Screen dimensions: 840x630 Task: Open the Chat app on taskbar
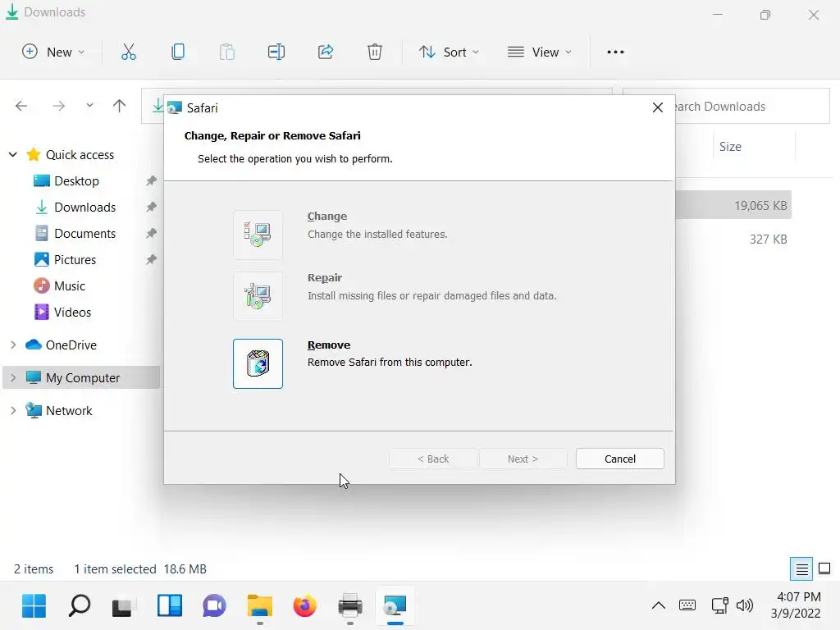point(214,606)
